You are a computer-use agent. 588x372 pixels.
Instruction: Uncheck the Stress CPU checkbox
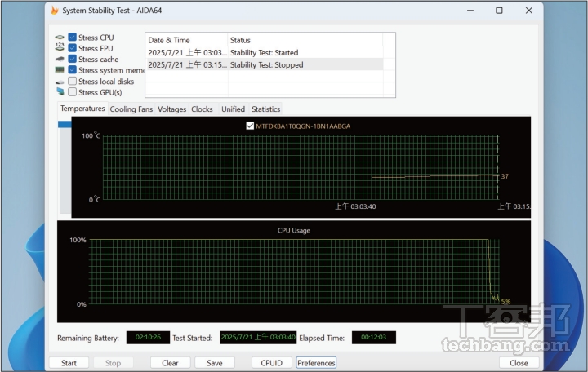[x=73, y=38]
